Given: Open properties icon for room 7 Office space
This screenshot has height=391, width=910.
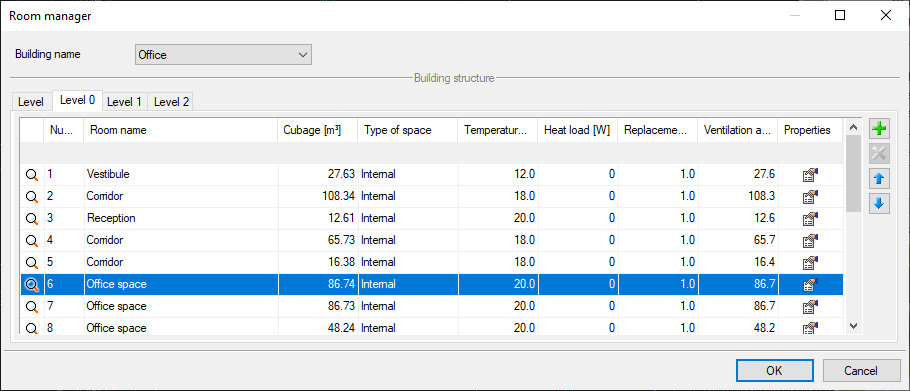Looking at the screenshot, I should click(x=810, y=306).
